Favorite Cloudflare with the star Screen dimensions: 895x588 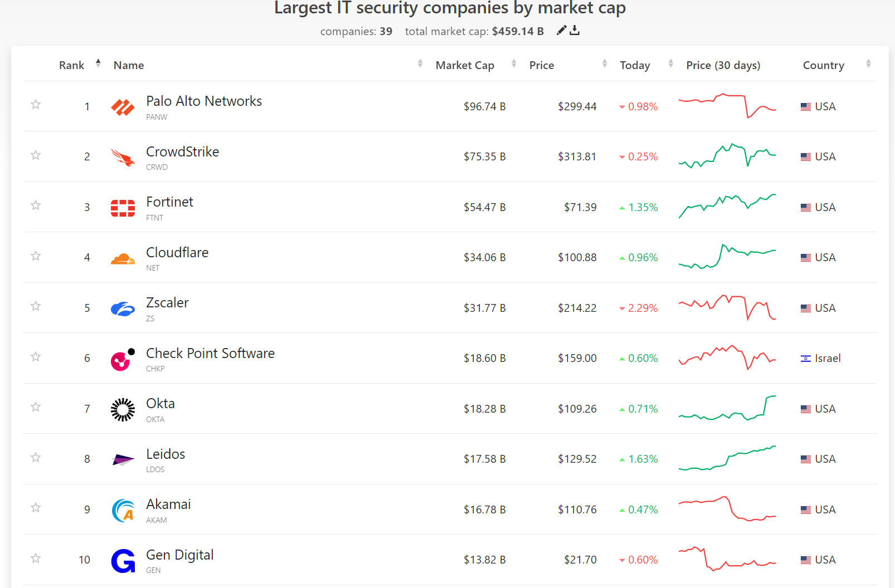click(x=36, y=256)
